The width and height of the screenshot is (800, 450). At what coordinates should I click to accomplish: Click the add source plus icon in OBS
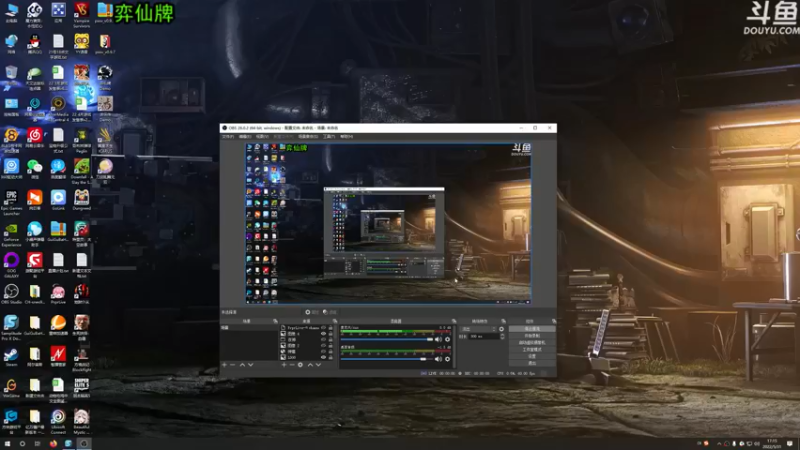coord(284,365)
